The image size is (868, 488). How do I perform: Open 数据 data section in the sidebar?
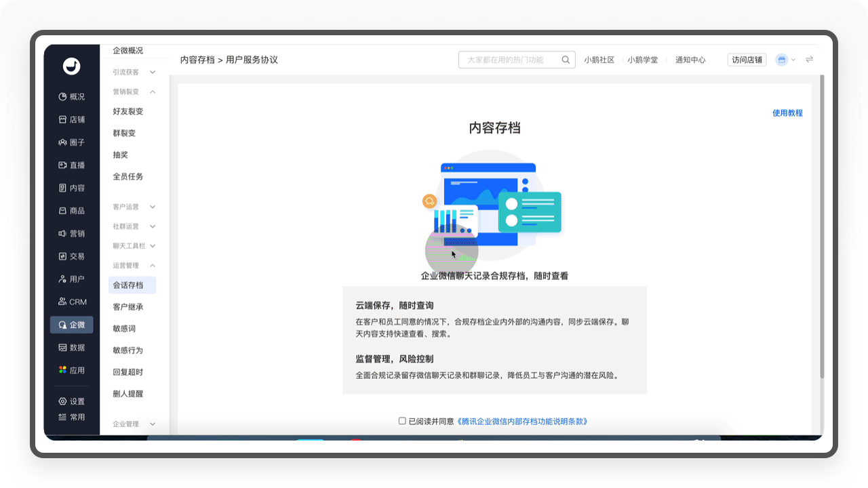coord(71,348)
